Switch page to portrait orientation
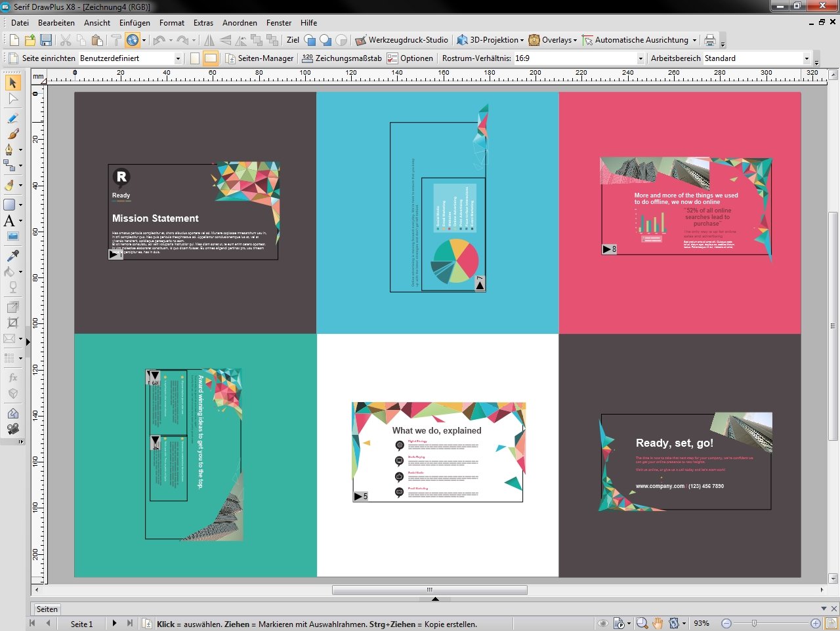The height and width of the screenshot is (631, 840). pyautogui.click(x=195, y=58)
